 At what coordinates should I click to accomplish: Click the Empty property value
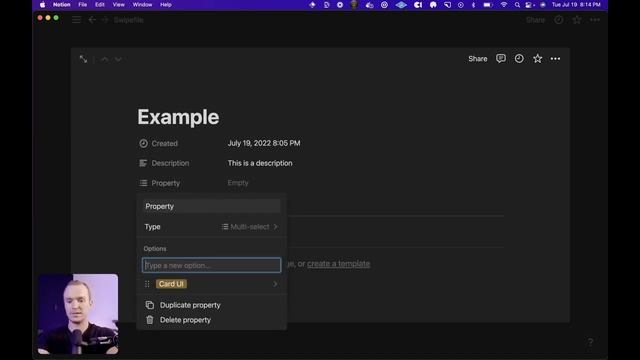pos(238,183)
